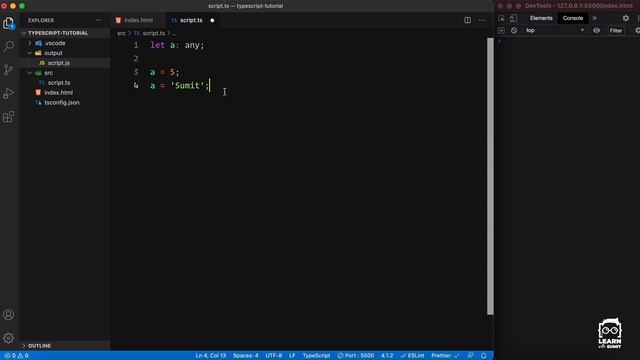Viewport: 640px width, 360px height.
Task: Click TypeScript version 4.1.2
Action: pyautogui.click(x=387, y=356)
